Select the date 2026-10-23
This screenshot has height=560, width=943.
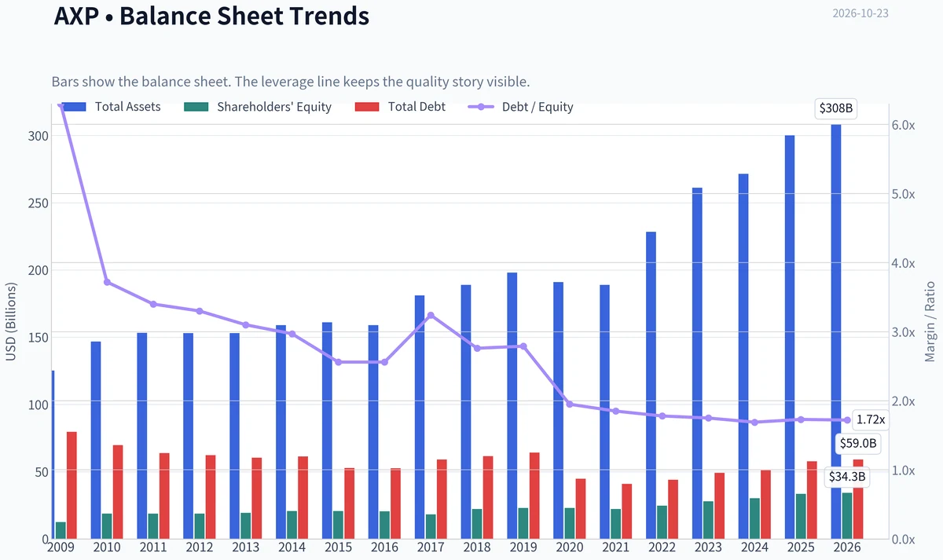(860, 13)
